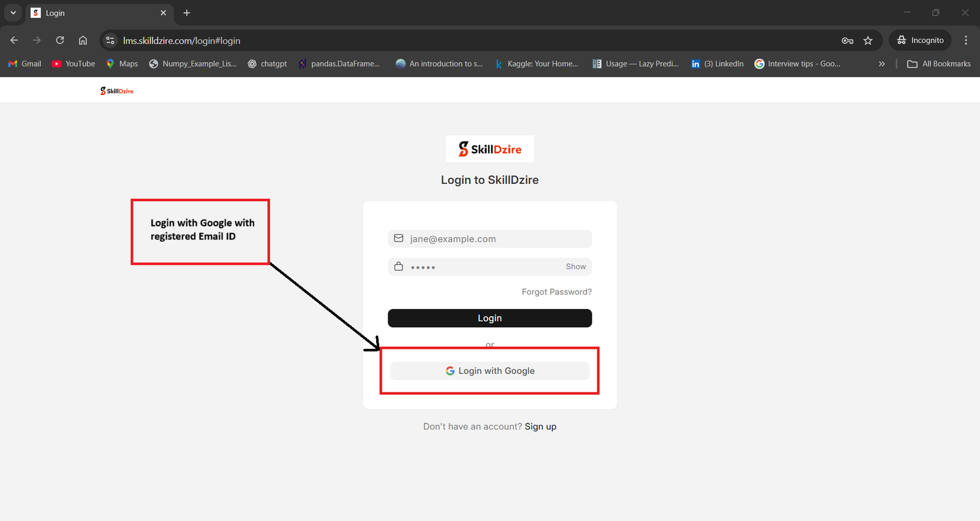Image resolution: width=980 pixels, height=521 pixels.
Task: Open Kaggle: Your Home bookmark
Action: [x=537, y=64]
